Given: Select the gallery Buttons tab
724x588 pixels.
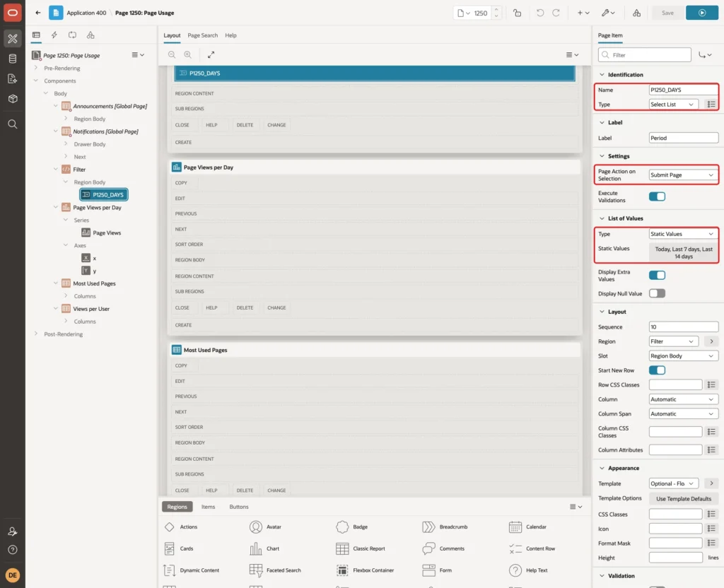Looking at the screenshot, I should pyautogui.click(x=239, y=507).
